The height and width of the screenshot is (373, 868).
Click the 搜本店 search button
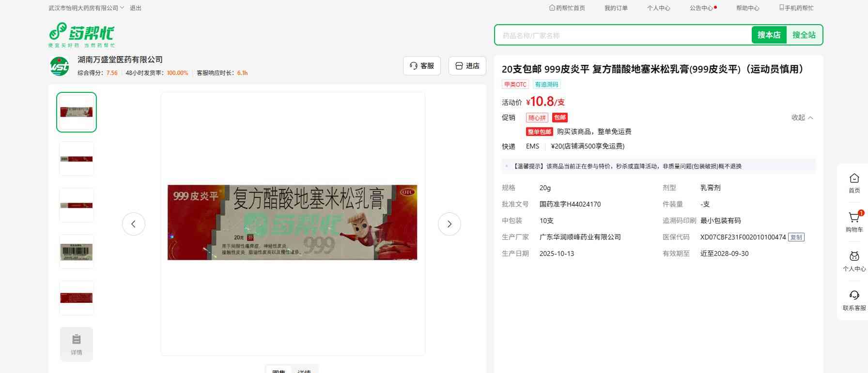click(x=769, y=35)
